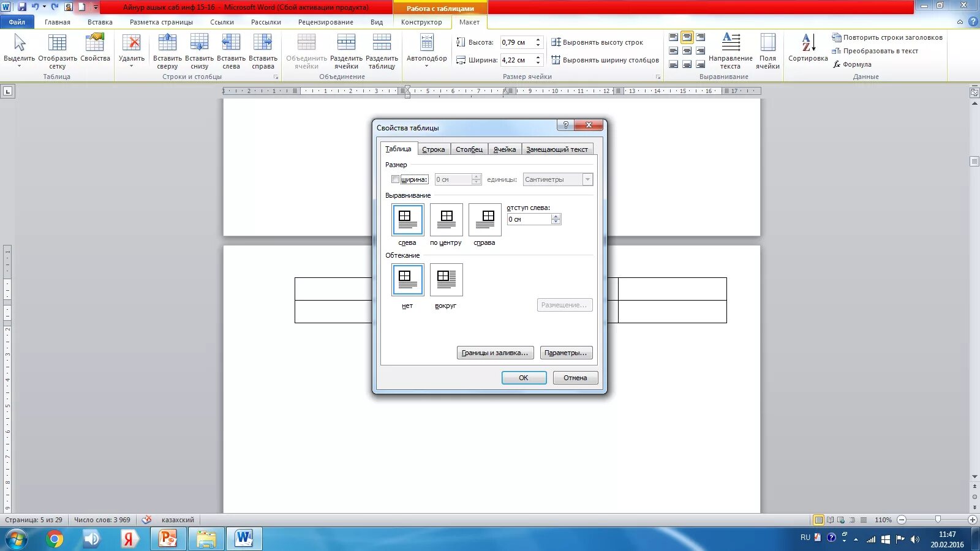The height and width of the screenshot is (551, 980).
Task: Select no (нет) text wrapping
Action: [407, 280]
